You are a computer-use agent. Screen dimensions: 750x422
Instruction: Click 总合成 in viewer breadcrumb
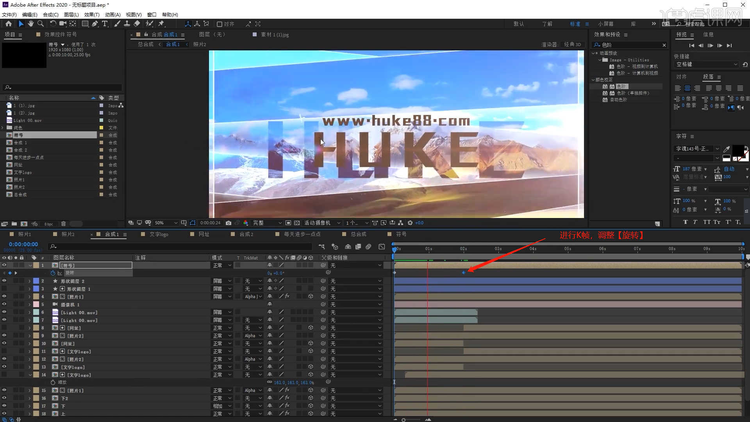tap(145, 44)
